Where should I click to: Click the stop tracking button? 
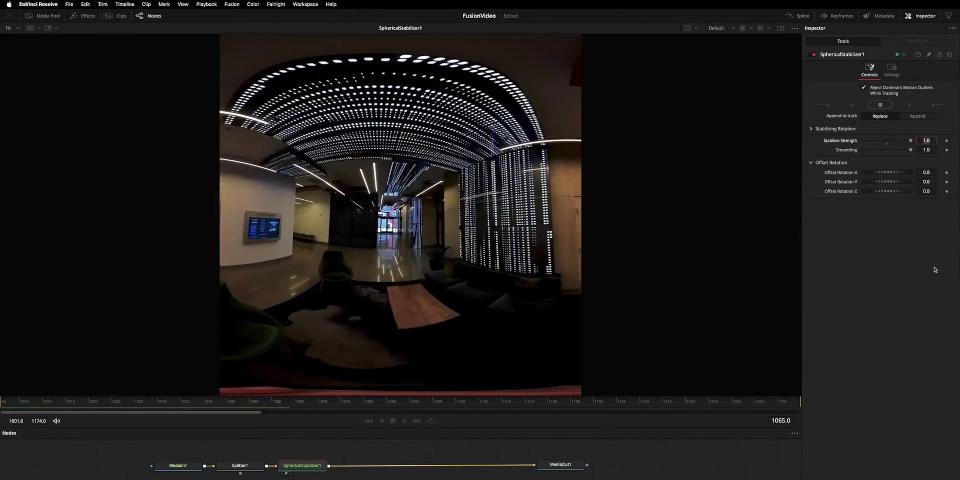coord(880,105)
